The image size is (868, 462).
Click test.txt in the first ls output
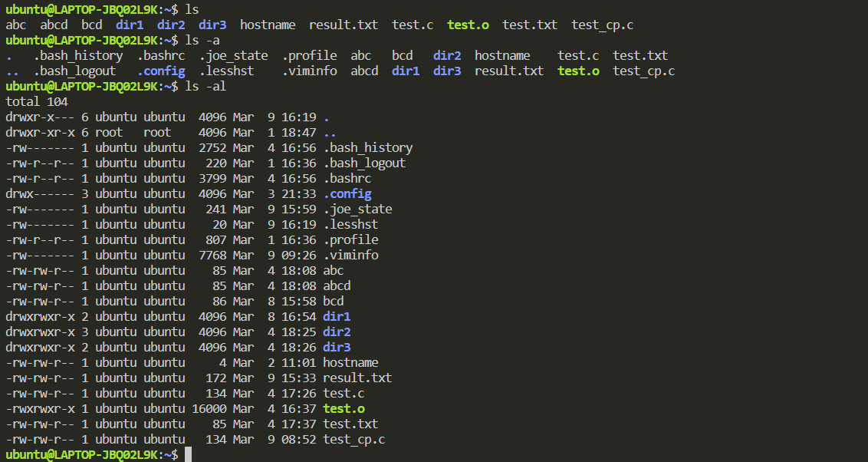pos(530,25)
